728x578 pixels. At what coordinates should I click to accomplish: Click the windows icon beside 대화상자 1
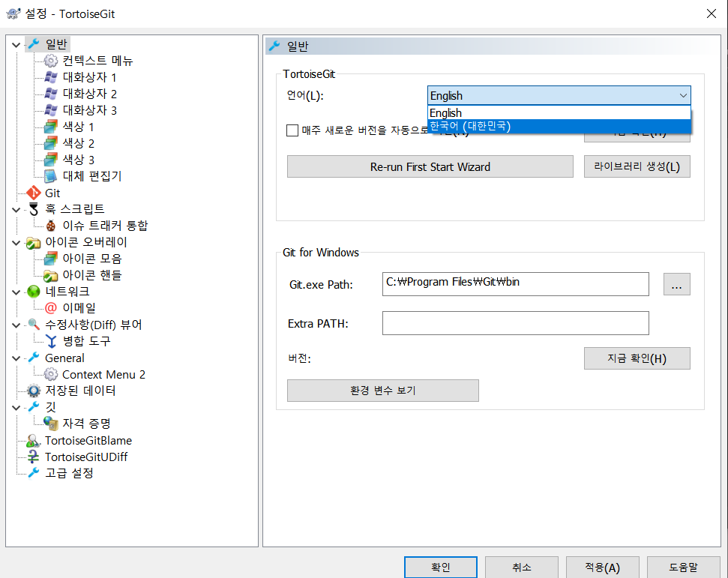tap(51, 77)
